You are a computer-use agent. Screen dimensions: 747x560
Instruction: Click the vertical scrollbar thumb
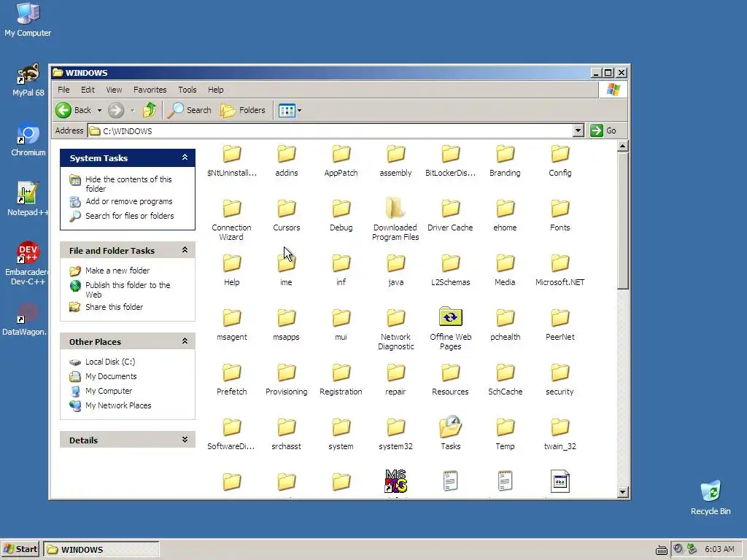pyautogui.click(x=622, y=220)
